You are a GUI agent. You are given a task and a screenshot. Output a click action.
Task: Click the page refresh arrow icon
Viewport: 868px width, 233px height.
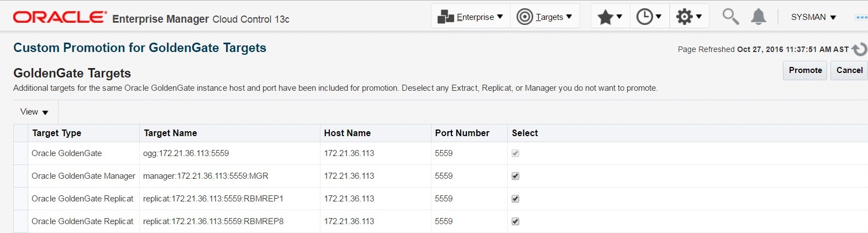pyautogui.click(x=859, y=49)
